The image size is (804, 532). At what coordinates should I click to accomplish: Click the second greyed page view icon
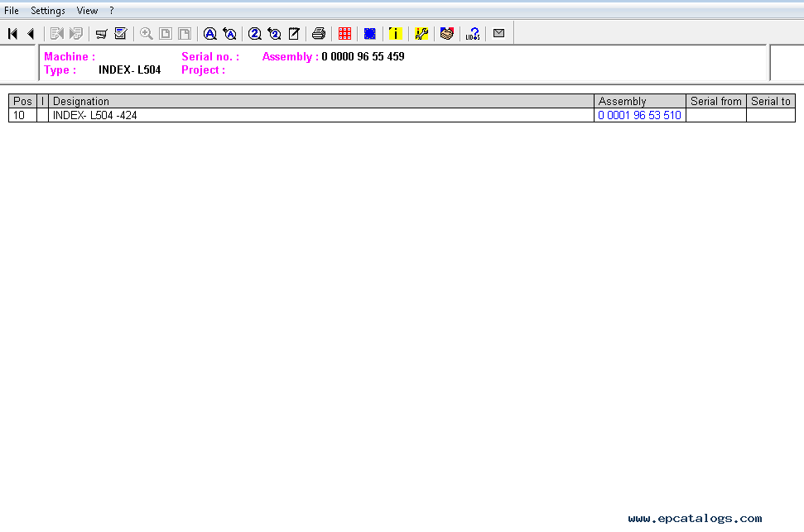tap(185, 34)
